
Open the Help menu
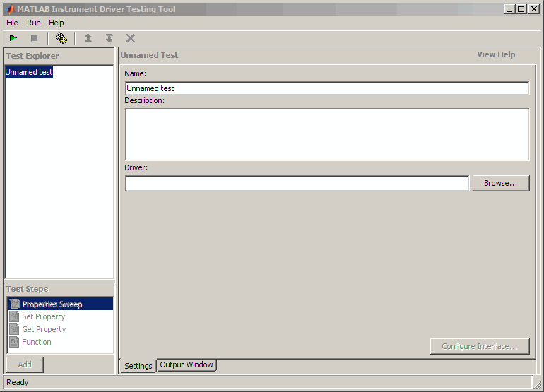pos(57,23)
